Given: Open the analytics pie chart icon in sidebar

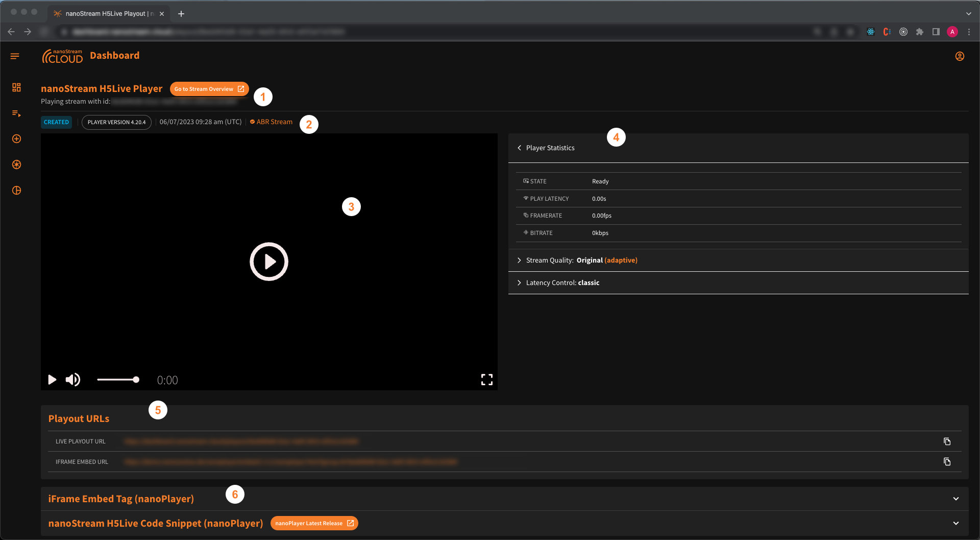Looking at the screenshot, I should click(x=16, y=191).
